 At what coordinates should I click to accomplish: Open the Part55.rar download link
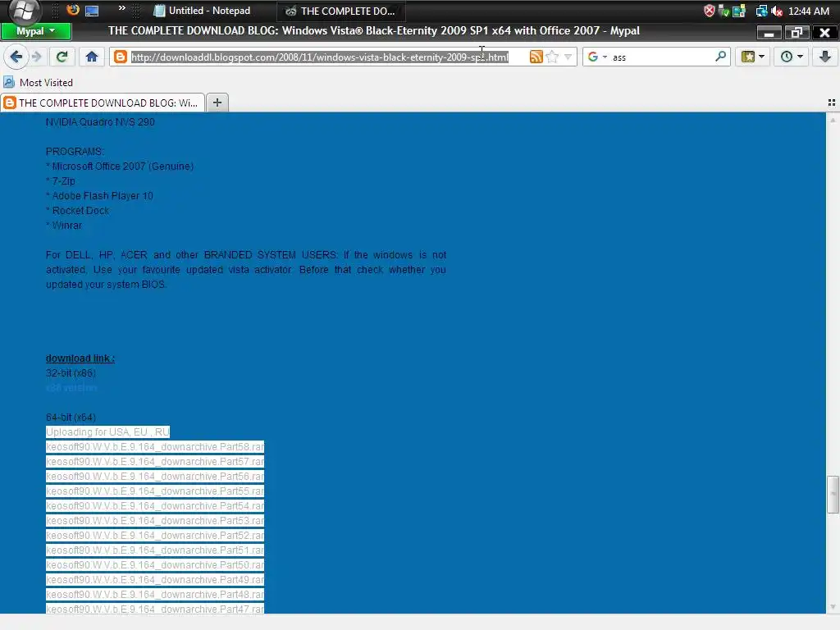[x=155, y=491]
